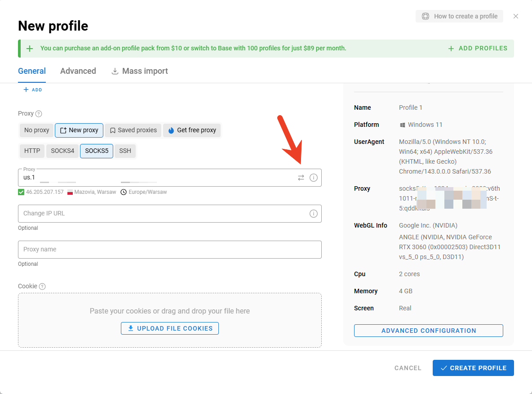Open Advanced Configuration in summary panel
Screen dimensions: 532x394
pyautogui.click(x=428, y=331)
